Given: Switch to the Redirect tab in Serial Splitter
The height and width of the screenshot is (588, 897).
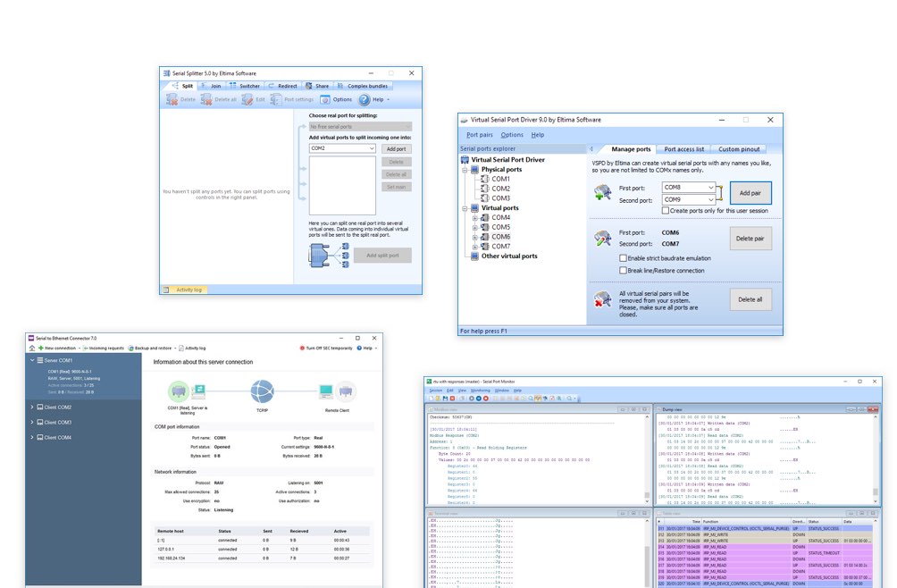Looking at the screenshot, I should 282,86.
